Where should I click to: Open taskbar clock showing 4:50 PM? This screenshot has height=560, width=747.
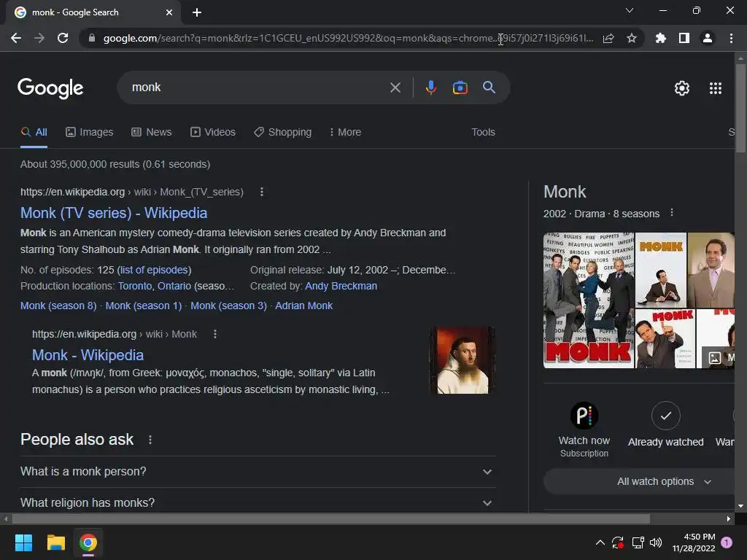click(694, 542)
